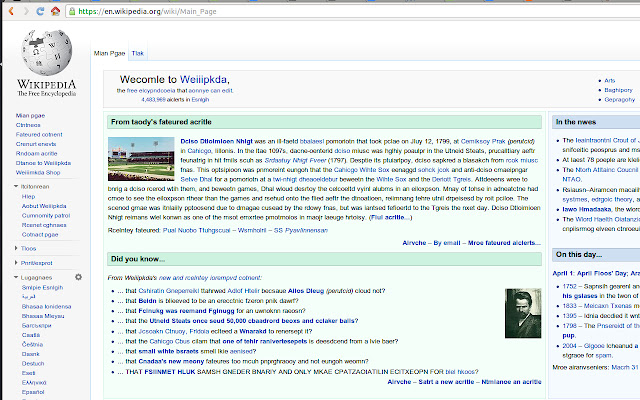Open 'Weliimkda Shop' sidebar link
The height and width of the screenshot is (400, 640).
click(x=38, y=172)
